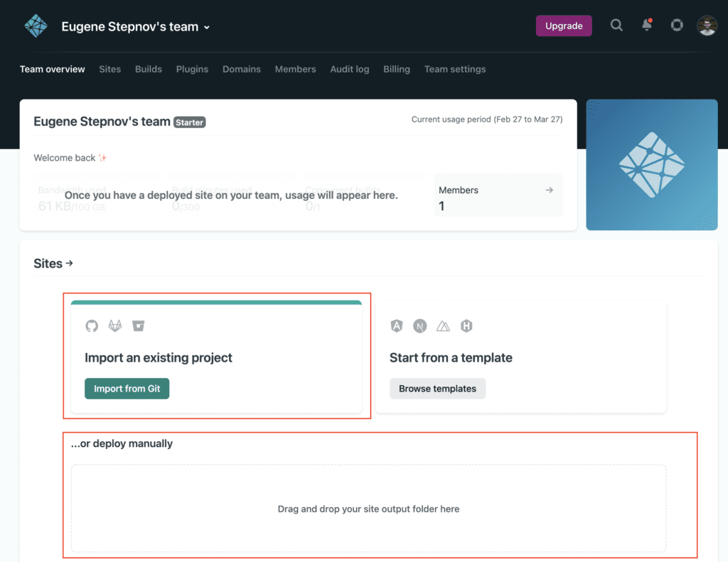728x562 pixels.
Task: Click the purple Upgrade button
Action: click(x=564, y=26)
